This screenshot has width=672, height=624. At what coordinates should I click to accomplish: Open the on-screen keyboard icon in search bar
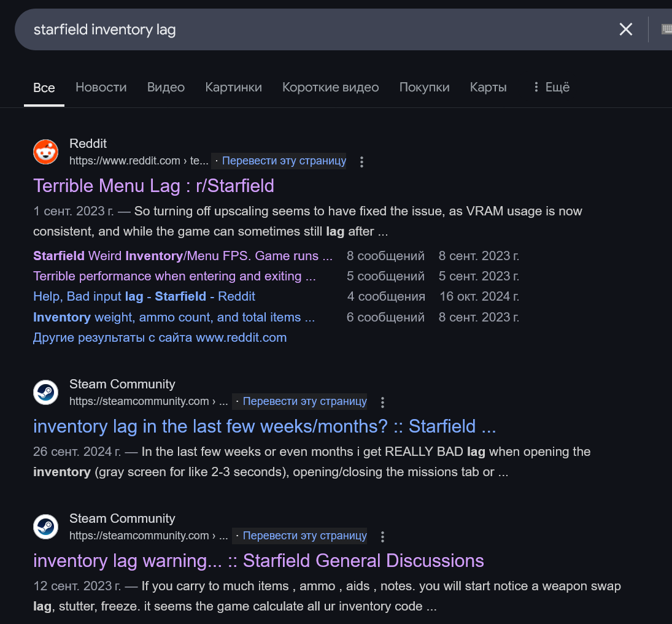pos(667,29)
